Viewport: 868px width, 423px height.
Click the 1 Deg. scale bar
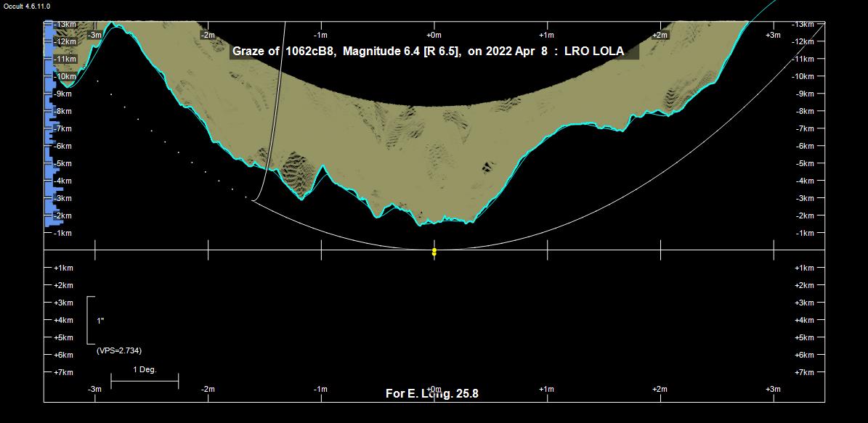click(x=145, y=379)
